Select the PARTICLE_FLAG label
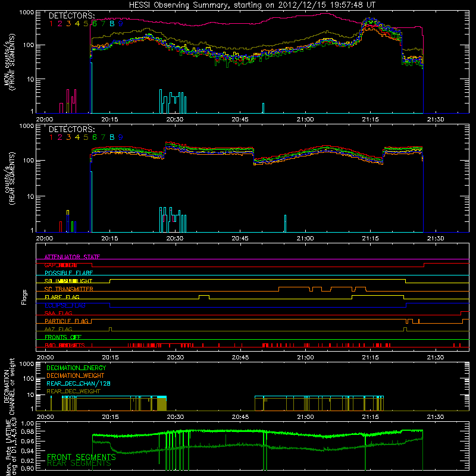This screenshot has width=476, height=476. (67, 321)
